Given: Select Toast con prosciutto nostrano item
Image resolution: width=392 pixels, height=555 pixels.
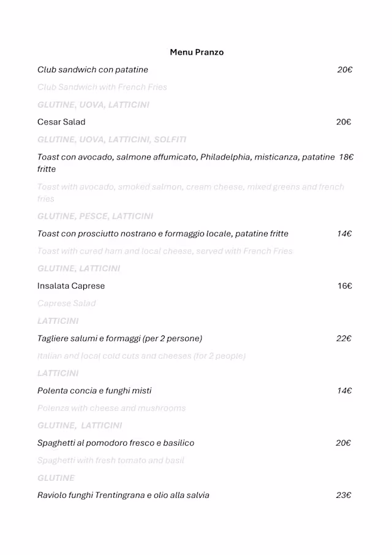Looking at the screenshot, I should (162, 234).
